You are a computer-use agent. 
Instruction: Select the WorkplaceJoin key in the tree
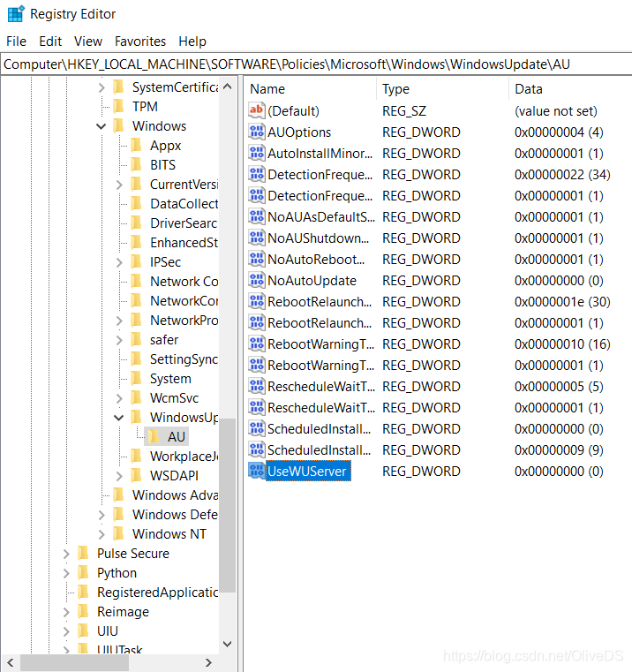coord(184,456)
